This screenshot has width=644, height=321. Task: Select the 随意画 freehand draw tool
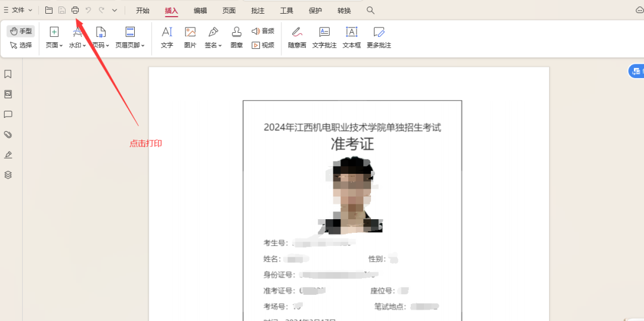297,38
